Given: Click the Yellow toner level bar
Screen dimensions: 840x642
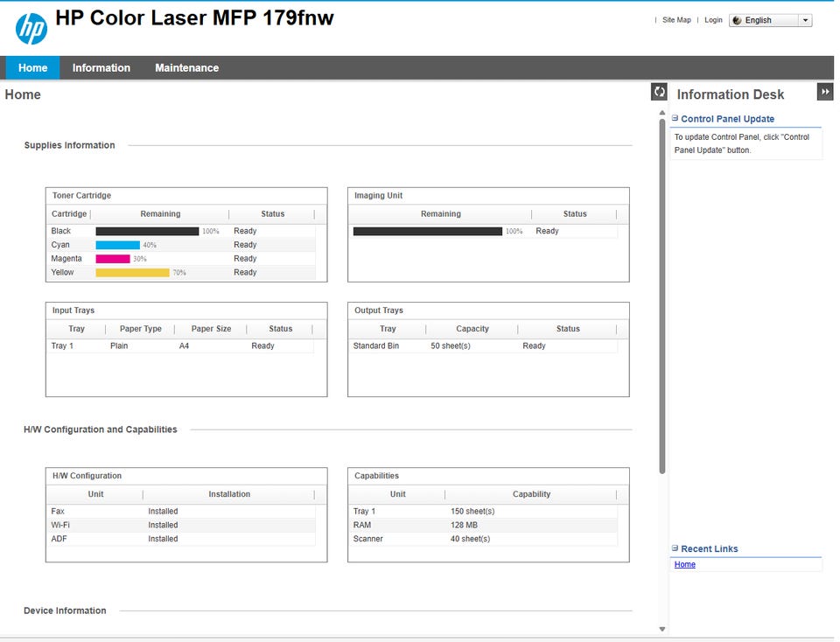Looking at the screenshot, I should coord(133,273).
